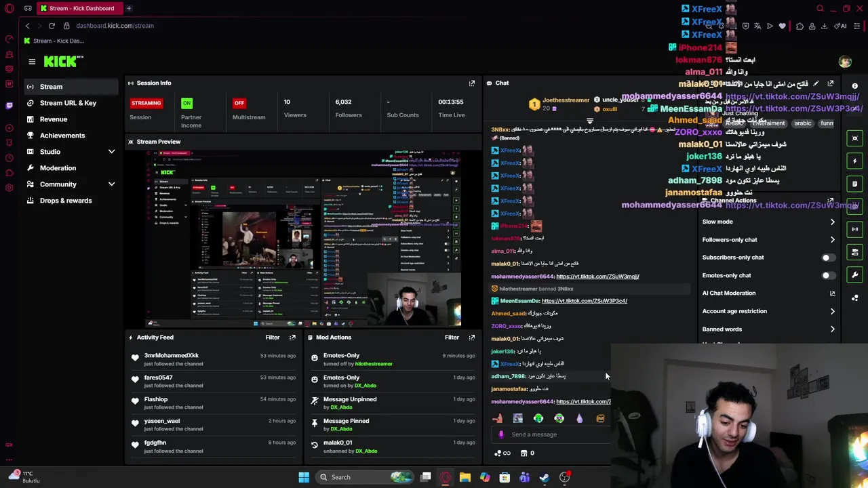Screen dimensions: 868x488
Task: Click fares0547 in Activity Feed
Action: [158, 378]
